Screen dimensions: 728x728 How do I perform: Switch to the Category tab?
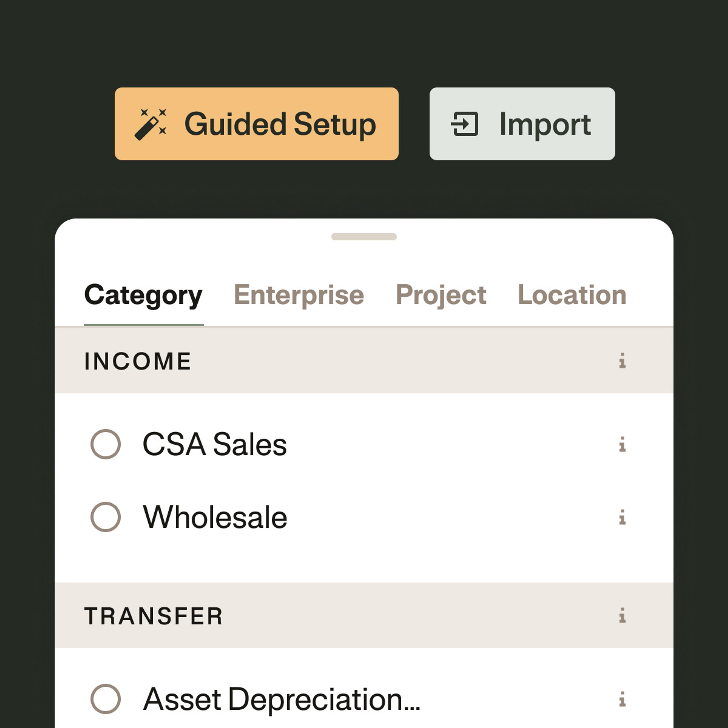click(144, 295)
